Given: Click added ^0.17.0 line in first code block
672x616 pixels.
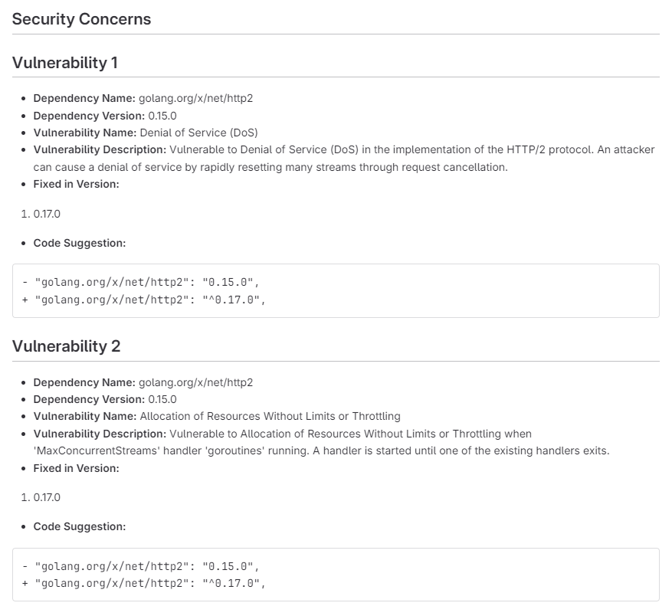Looking at the screenshot, I should pos(144,300).
